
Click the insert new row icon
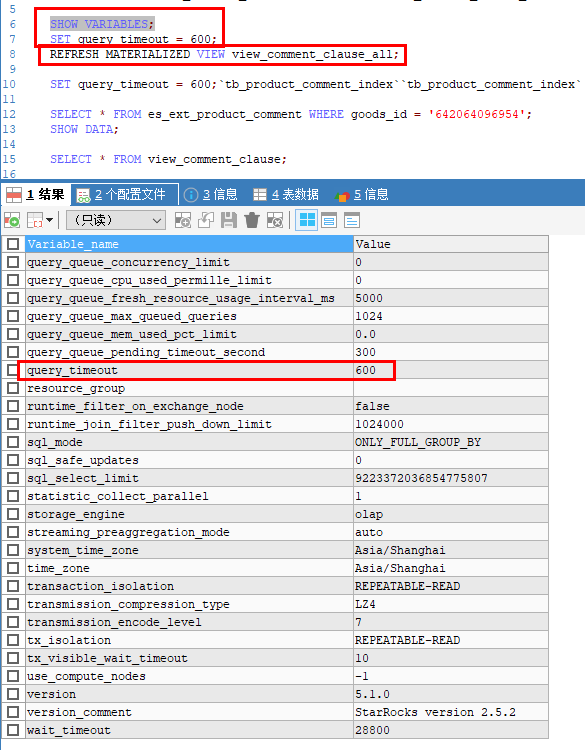pos(183,221)
